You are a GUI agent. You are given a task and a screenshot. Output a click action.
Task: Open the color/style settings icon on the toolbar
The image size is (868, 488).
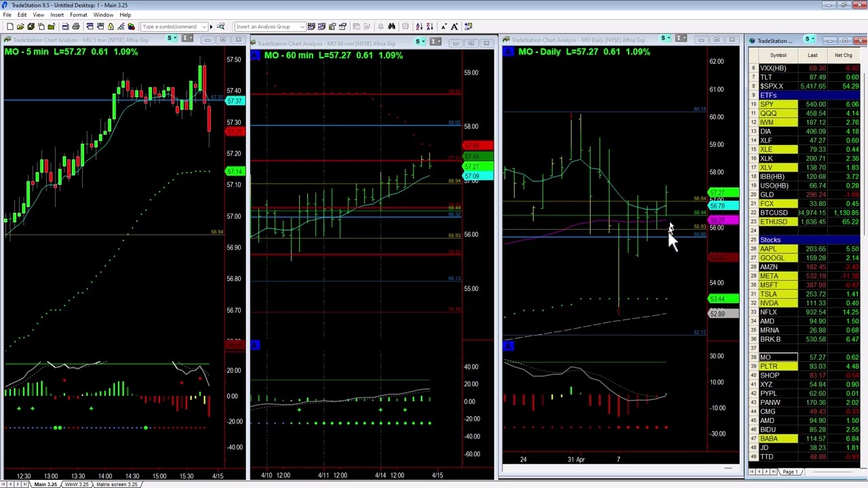coord(133,26)
